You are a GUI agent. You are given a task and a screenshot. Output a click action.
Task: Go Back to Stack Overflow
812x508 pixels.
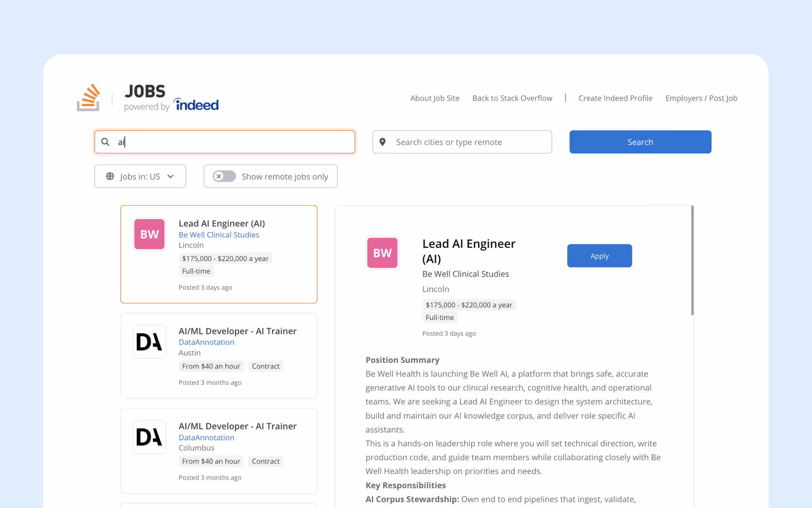coord(512,98)
